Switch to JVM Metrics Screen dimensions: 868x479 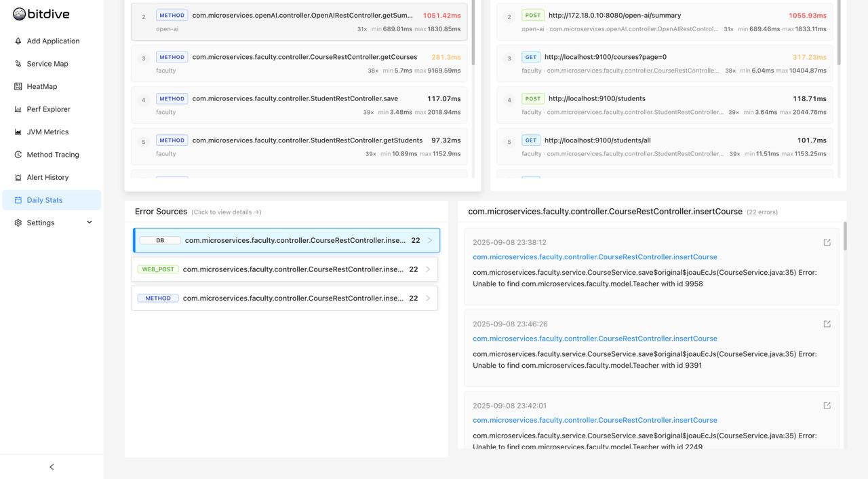coord(52,132)
